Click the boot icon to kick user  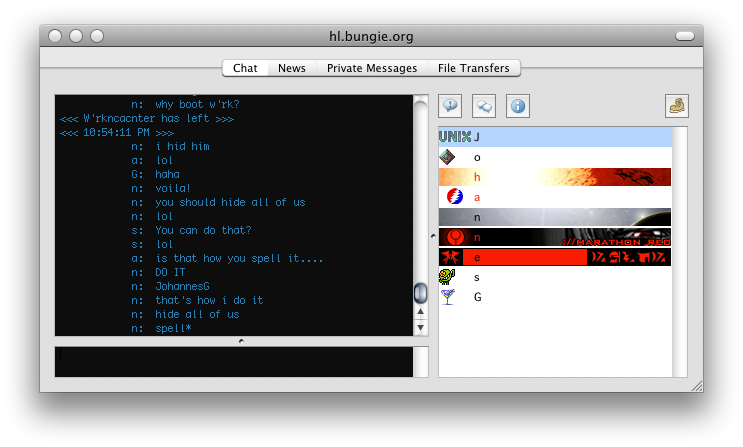point(677,105)
